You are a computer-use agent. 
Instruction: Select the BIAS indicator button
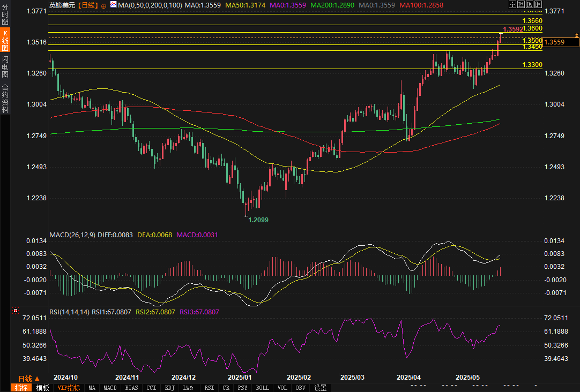(x=131, y=388)
